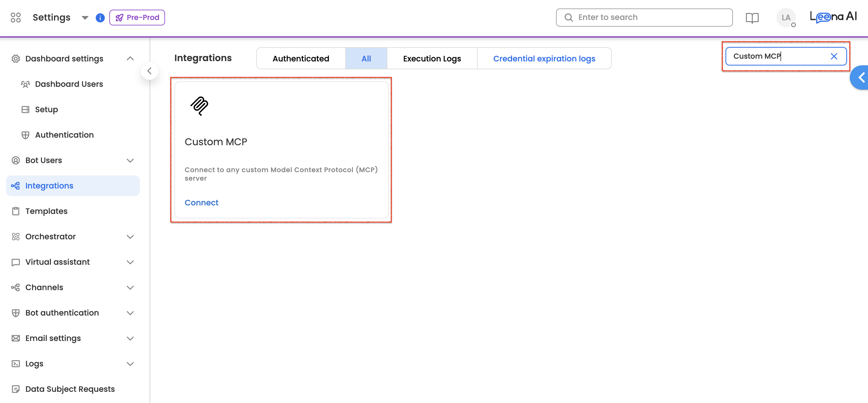Image resolution: width=868 pixels, height=403 pixels.
Task: Click the LA user avatar
Action: (786, 18)
